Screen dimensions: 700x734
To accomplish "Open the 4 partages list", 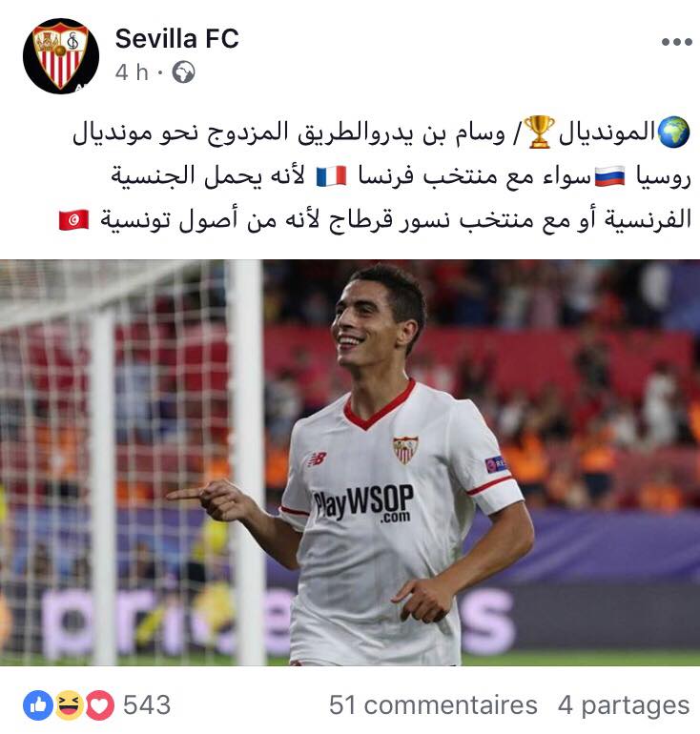I will (624, 705).
